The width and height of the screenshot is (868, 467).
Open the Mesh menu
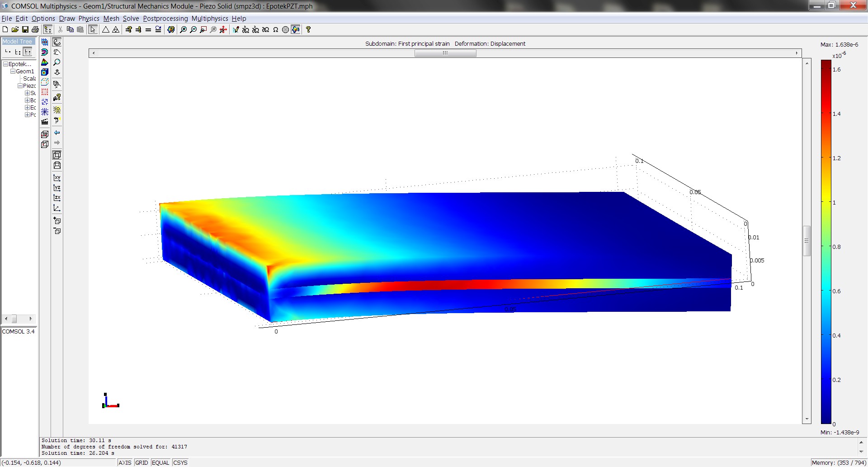[x=111, y=19]
